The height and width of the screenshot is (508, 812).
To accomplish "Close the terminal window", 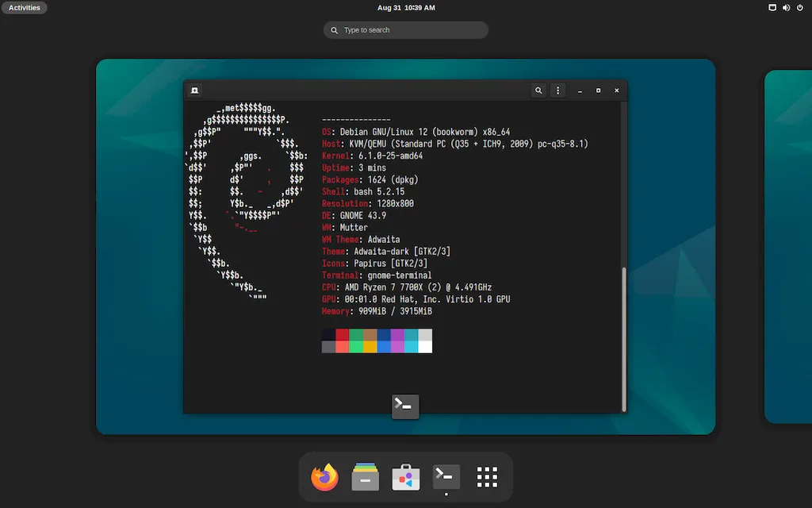I will pyautogui.click(x=617, y=90).
